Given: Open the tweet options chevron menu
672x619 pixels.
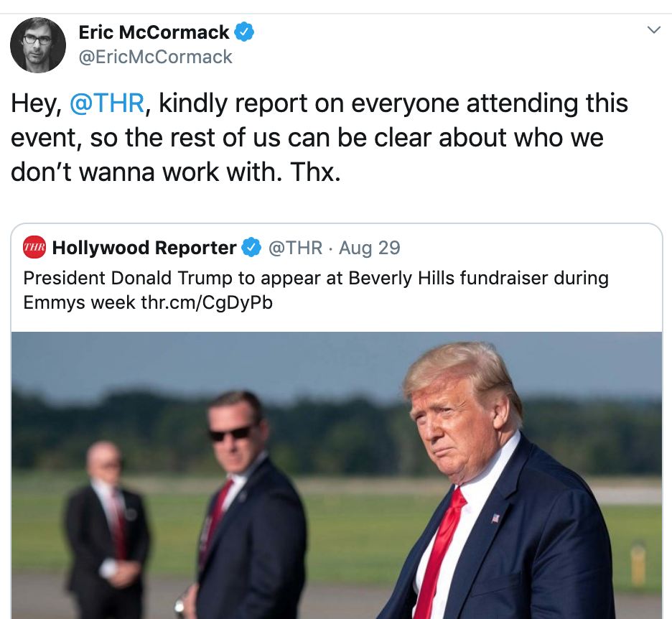Looking at the screenshot, I should point(653,29).
